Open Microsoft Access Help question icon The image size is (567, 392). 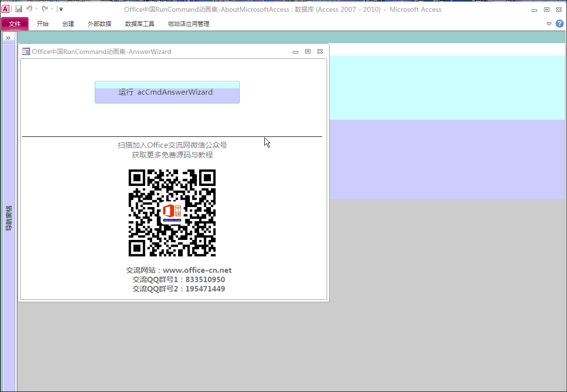[x=560, y=24]
